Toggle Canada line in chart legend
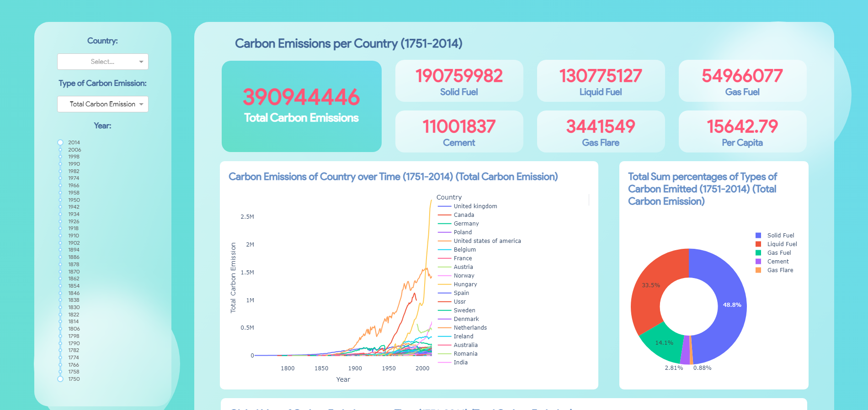Image resolution: width=868 pixels, height=410 pixels. (456, 215)
